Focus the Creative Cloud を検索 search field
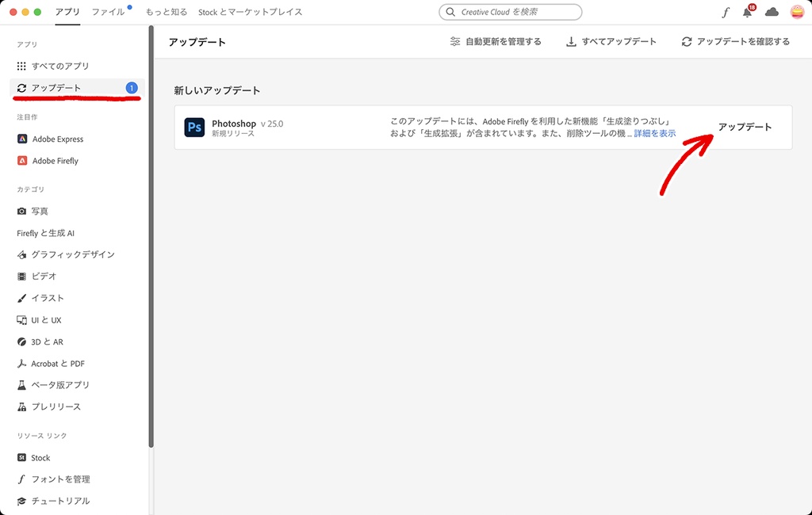 coord(510,12)
